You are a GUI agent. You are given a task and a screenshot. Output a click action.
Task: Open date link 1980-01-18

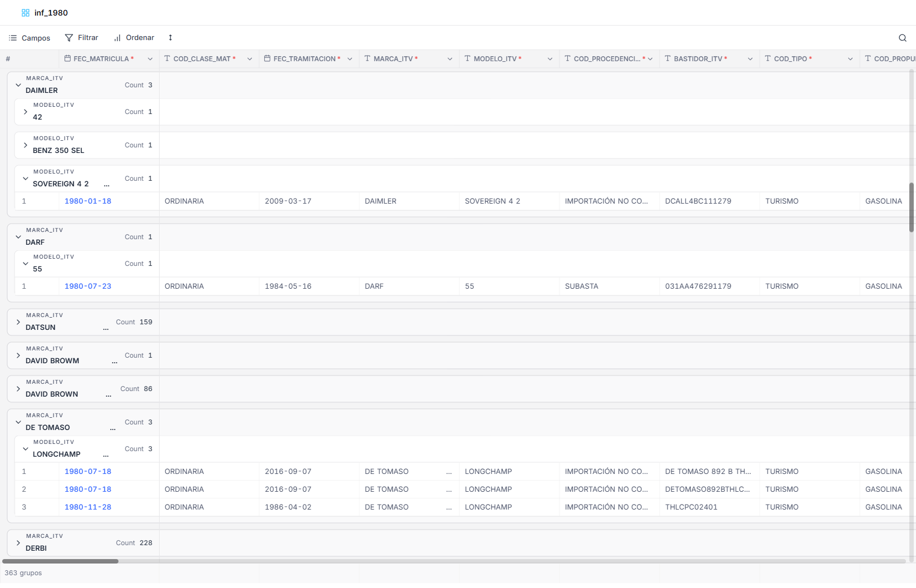tap(88, 201)
